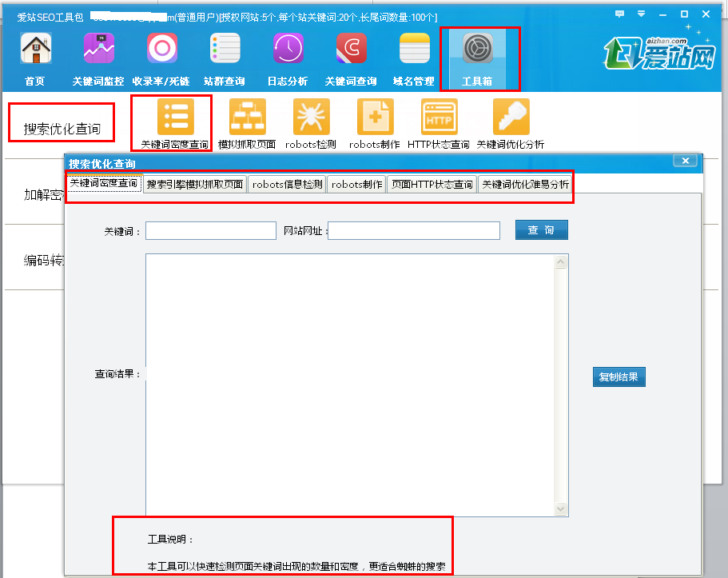Open the 站群查询 tool
Screen dimensions: 728x578
coord(225,48)
